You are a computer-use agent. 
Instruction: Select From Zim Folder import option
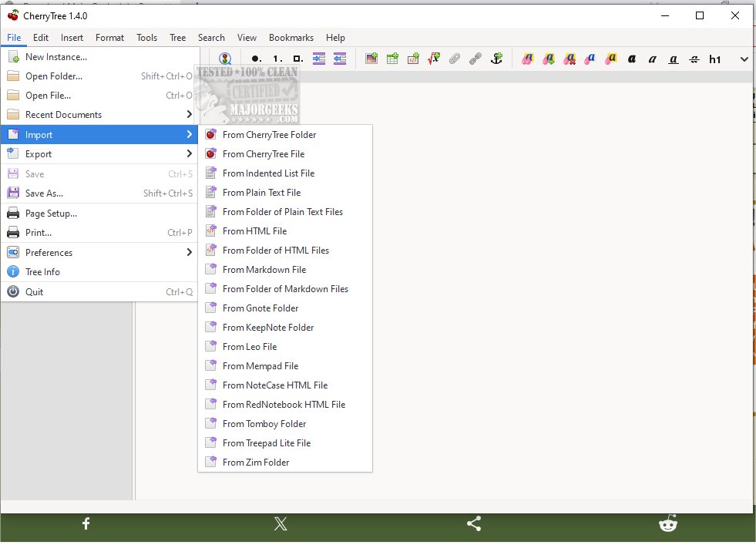click(255, 463)
